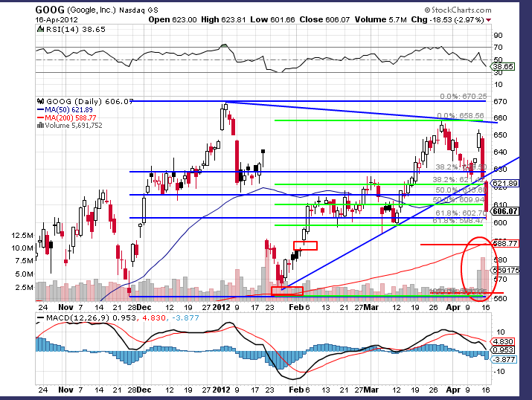
Task: Click the Open 623.00 value
Action: pos(173,19)
